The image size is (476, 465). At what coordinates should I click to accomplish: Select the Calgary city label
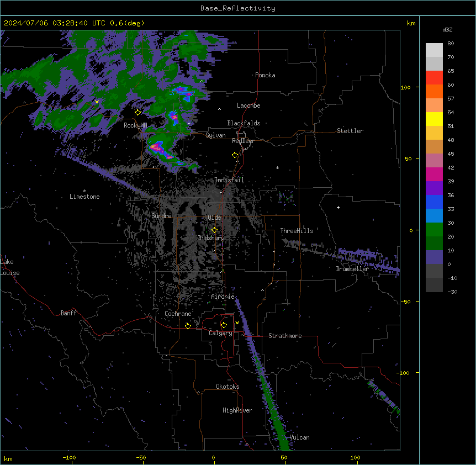coord(220,333)
